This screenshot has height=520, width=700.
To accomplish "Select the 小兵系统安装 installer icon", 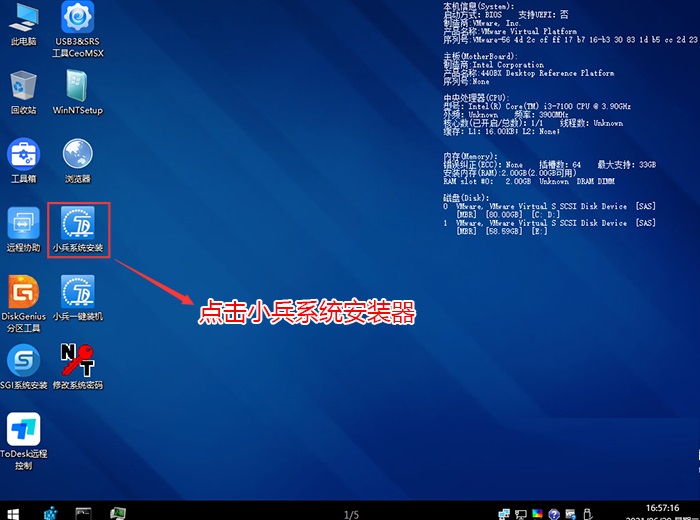I will pyautogui.click(x=78, y=229).
